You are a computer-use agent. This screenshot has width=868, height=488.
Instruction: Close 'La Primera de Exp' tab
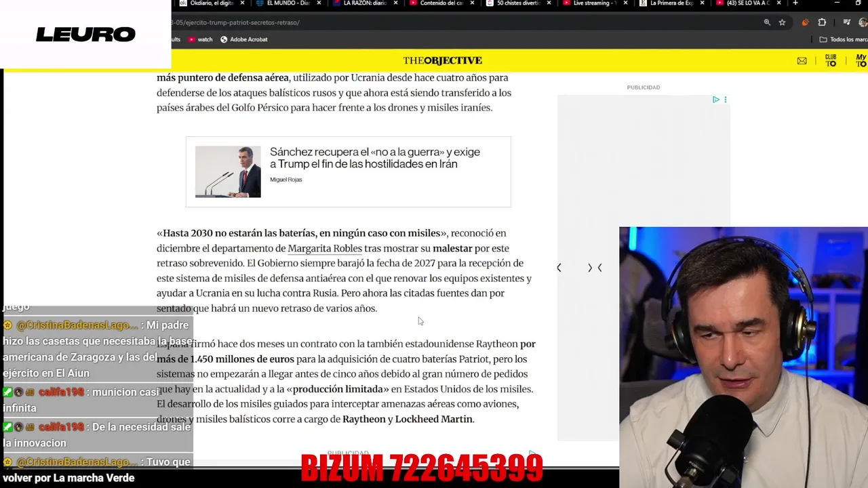point(702,3)
